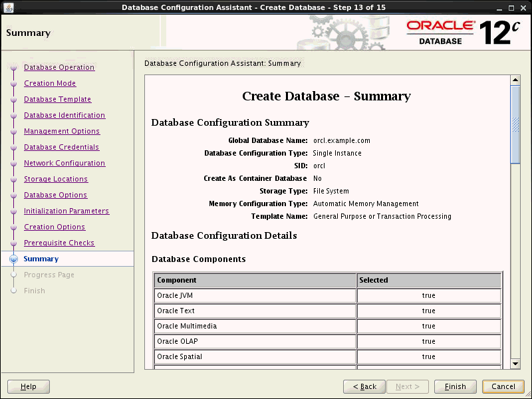
Task: Open Storage Locations step
Action: [x=56, y=179]
